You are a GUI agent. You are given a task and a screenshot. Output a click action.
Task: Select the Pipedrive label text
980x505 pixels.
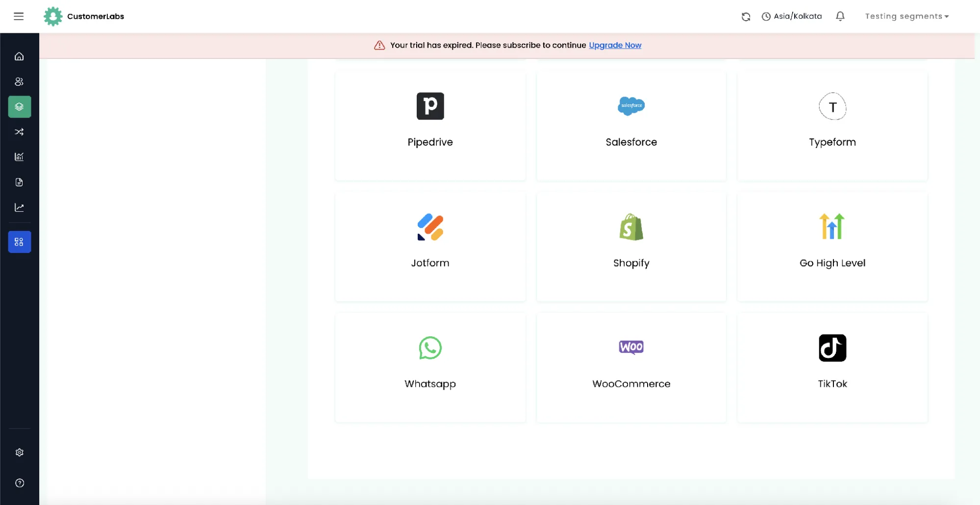point(430,142)
